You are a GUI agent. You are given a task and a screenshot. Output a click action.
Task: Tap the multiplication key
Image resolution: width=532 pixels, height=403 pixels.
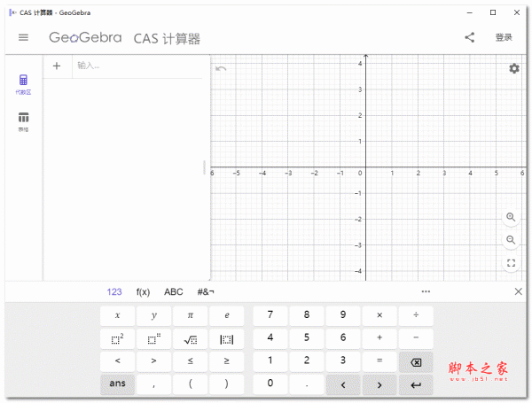379,315
